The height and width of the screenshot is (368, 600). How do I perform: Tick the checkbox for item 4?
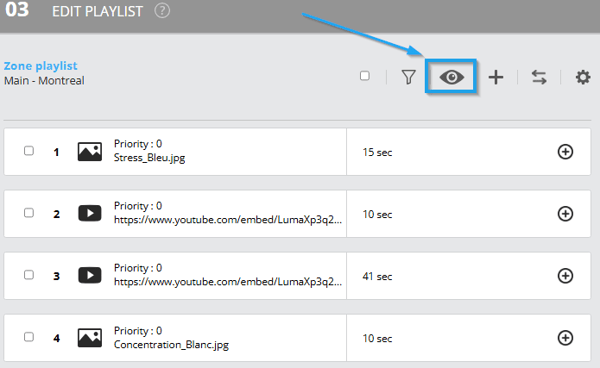[x=29, y=337]
